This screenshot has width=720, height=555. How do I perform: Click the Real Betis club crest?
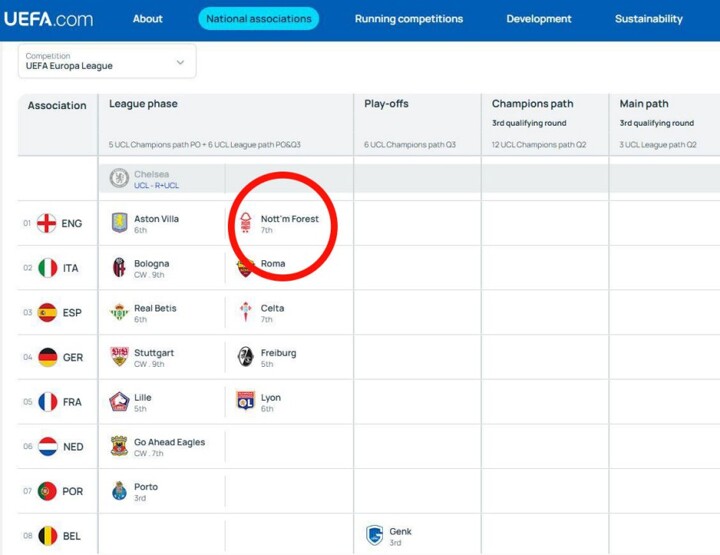click(x=119, y=312)
